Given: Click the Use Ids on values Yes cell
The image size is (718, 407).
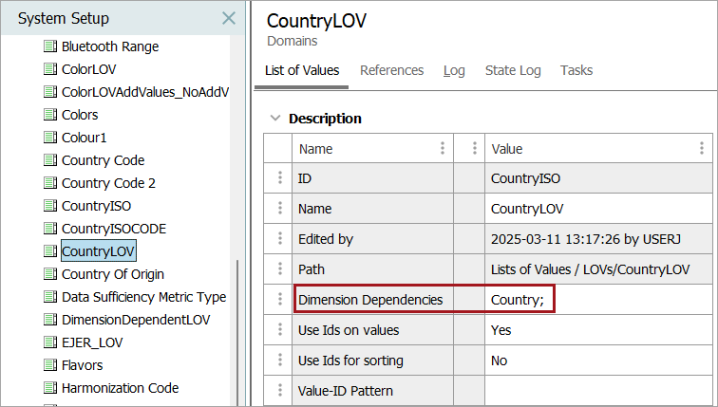Looking at the screenshot, I should [x=598, y=330].
